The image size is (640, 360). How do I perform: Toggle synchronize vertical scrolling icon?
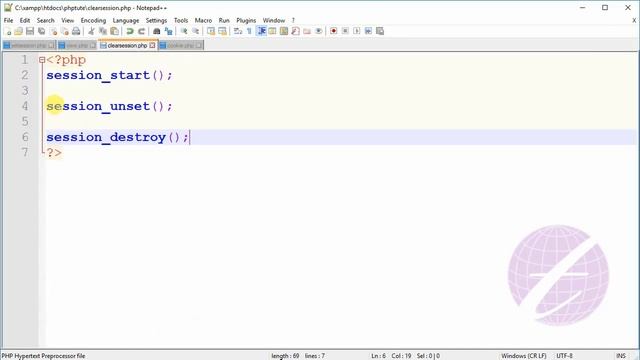pyautogui.click(x=211, y=31)
